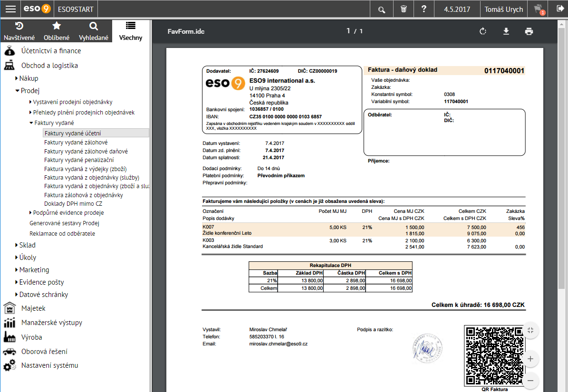Switch to the Navštívené tab
568x392 pixels.
(x=19, y=31)
